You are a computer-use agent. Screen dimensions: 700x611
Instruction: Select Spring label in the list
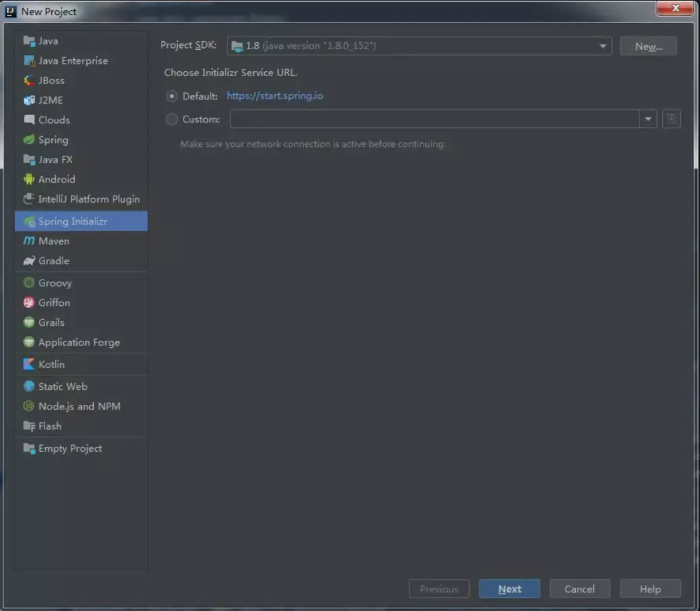click(53, 139)
